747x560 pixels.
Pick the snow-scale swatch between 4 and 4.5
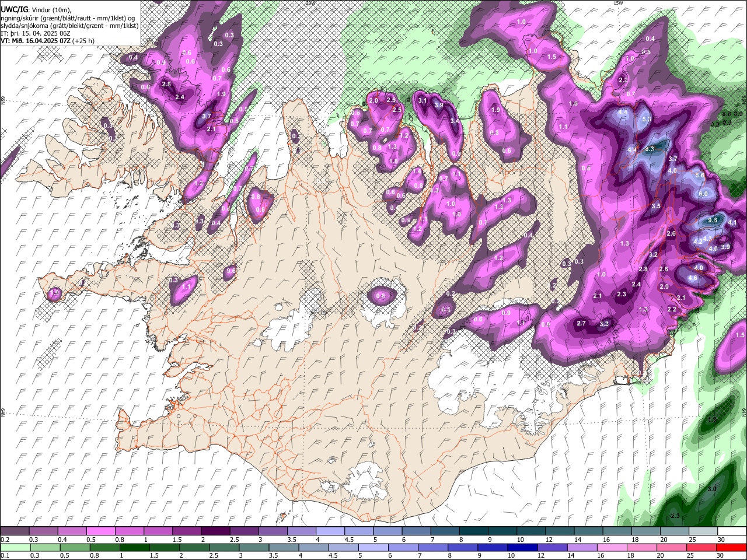pyautogui.click(x=330, y=531)
